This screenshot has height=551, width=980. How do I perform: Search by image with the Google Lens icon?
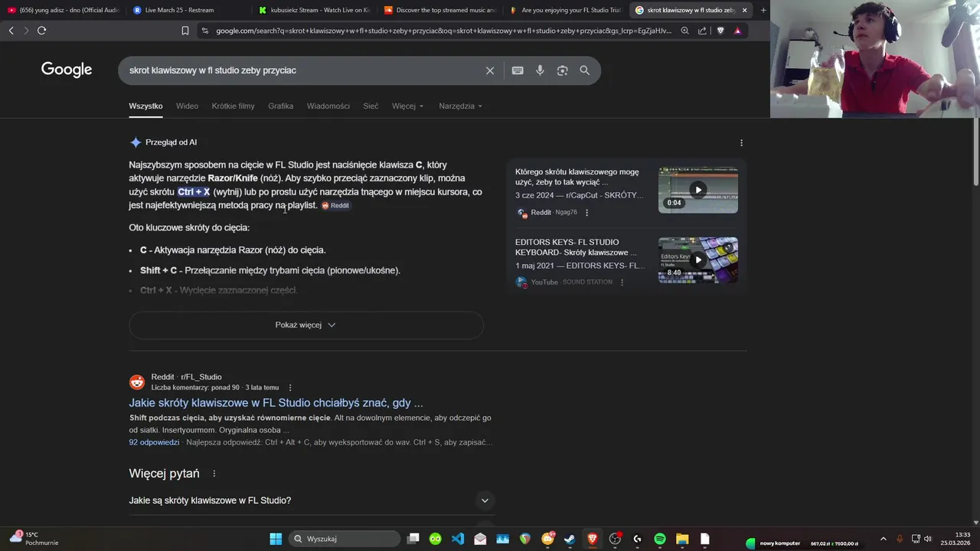562,70
